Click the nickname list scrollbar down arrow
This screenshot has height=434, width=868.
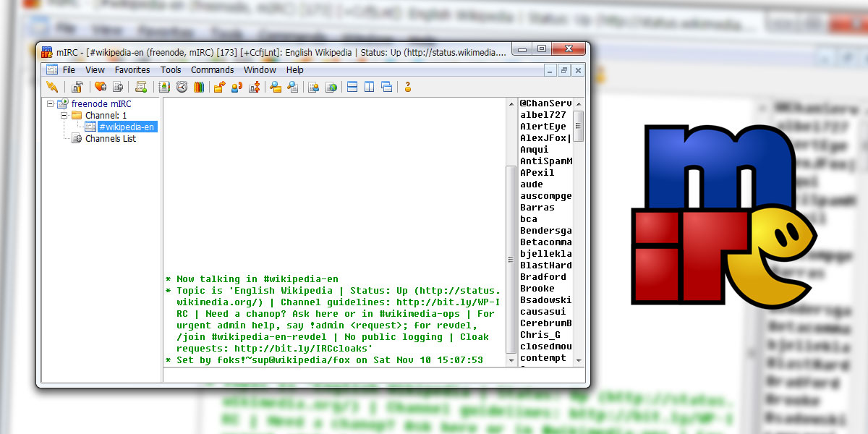[x=579, y=359]
